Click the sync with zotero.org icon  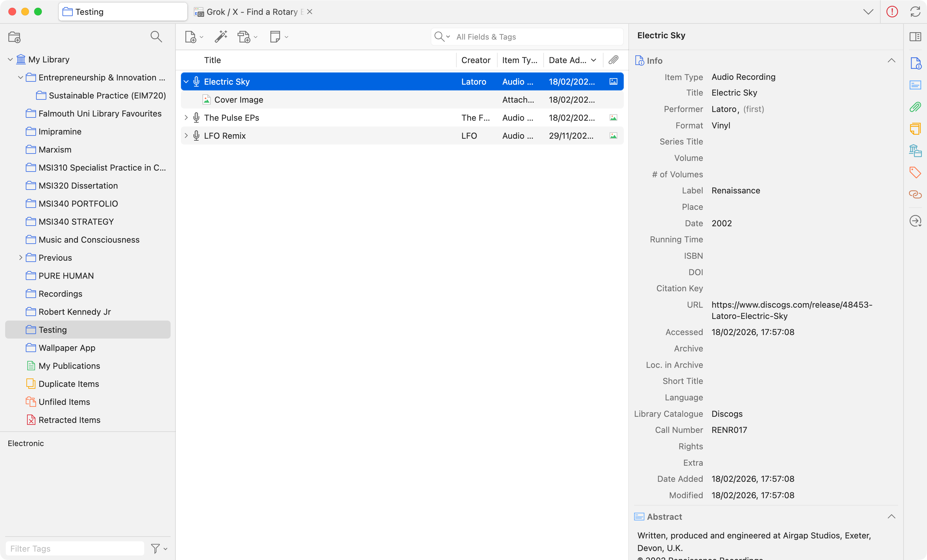pos(915,12)
